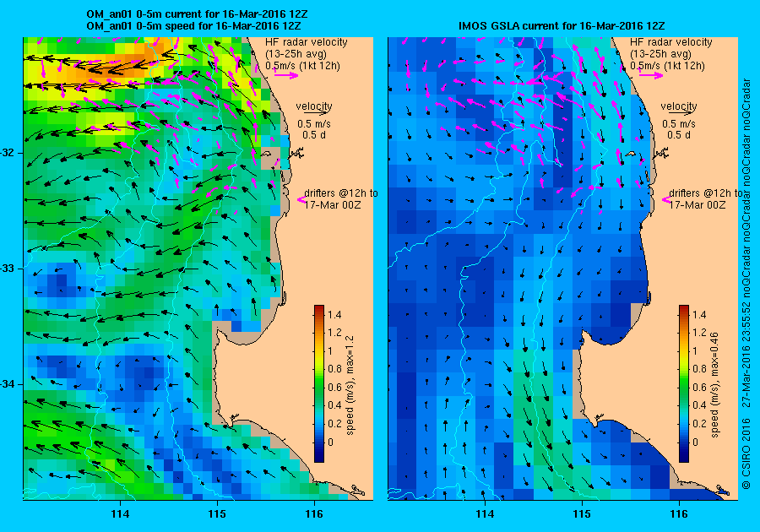Image resolution: width=760 pixels, height=532 pixels.
Task: Click the 1.4 tick on left map colorbar
Action: pyautogui.click(x=334, y=314)
